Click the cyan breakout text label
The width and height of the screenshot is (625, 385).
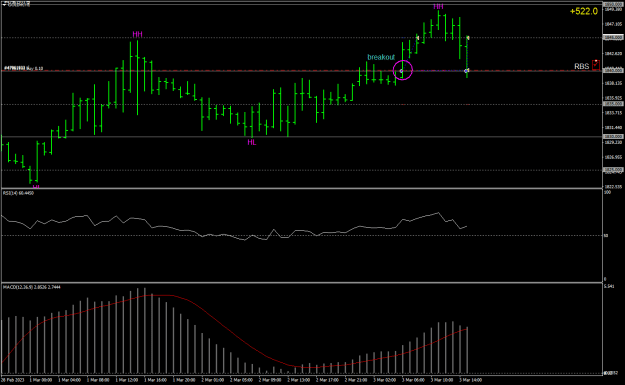click(381, 57)
